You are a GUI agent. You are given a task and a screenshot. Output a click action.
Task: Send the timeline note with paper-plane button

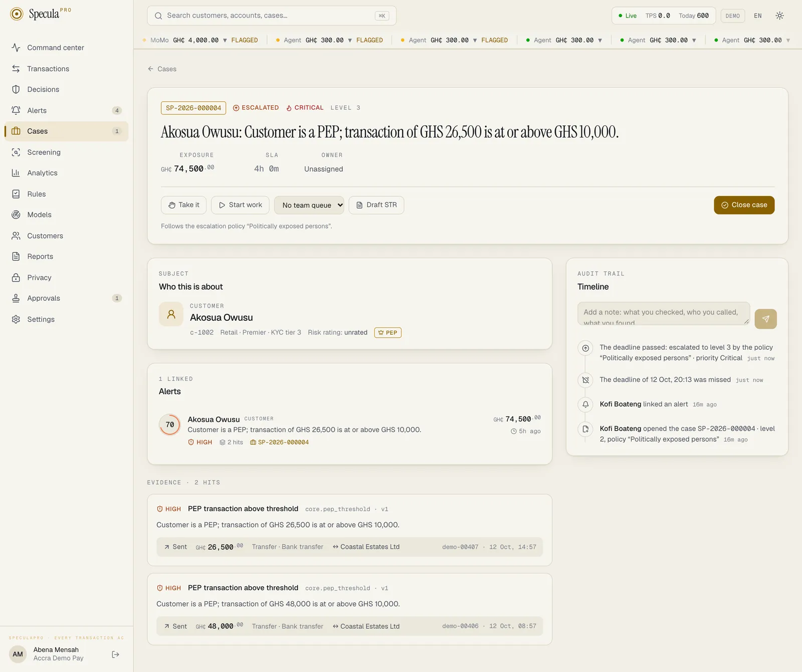pos(766,319)
